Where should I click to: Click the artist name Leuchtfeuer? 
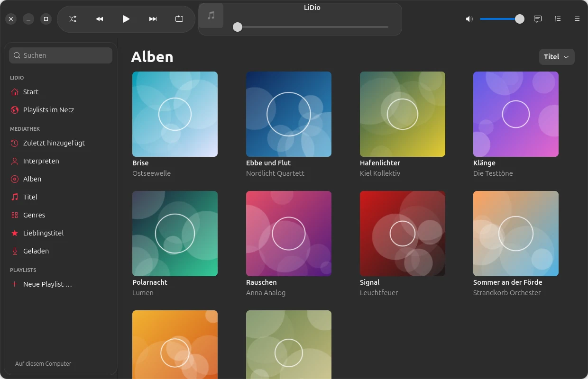379,293
